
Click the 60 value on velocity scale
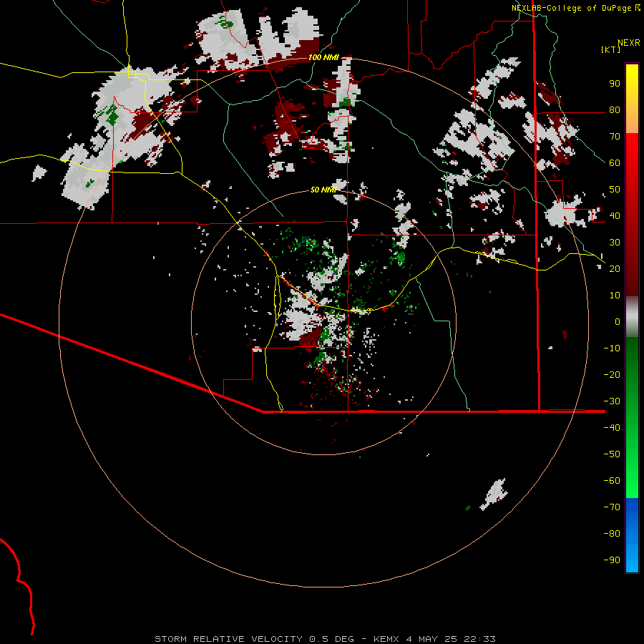tap(615, 163)
